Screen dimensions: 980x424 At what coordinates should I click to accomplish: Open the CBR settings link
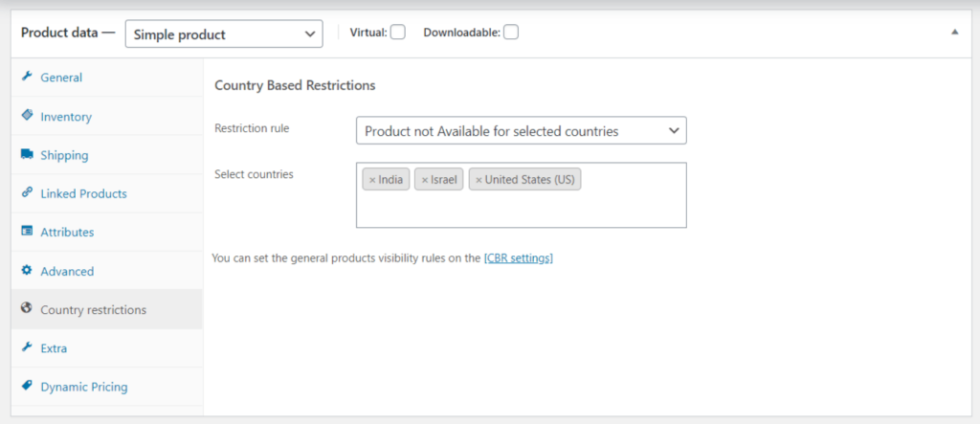[518, 257]
